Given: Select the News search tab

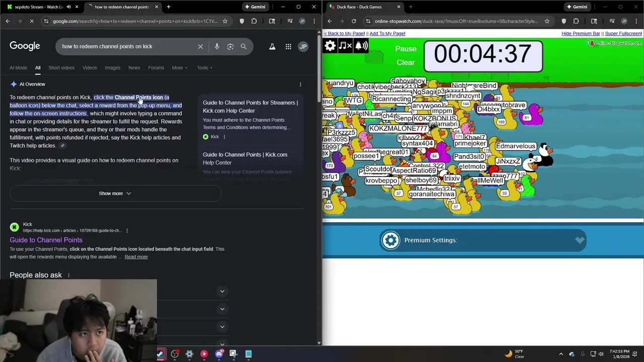Looking at the screenshot, I should click(x=134, y=68).
